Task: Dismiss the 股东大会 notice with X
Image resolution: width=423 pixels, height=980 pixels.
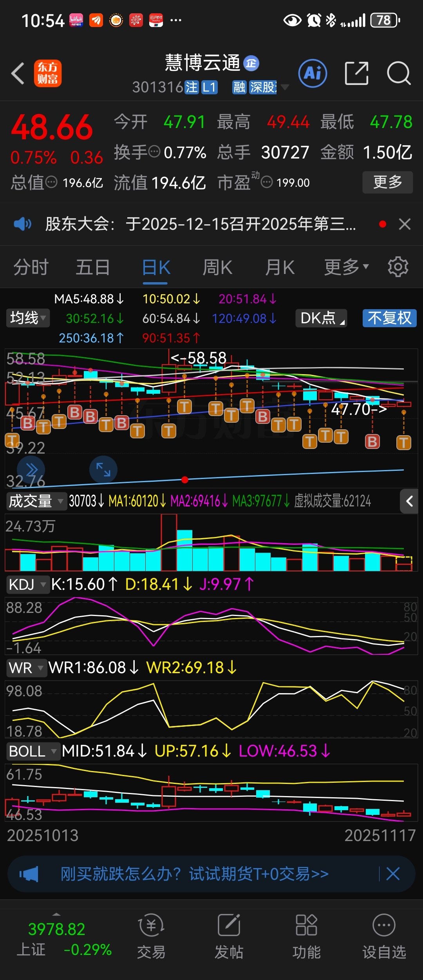Action: click(405, 224)
